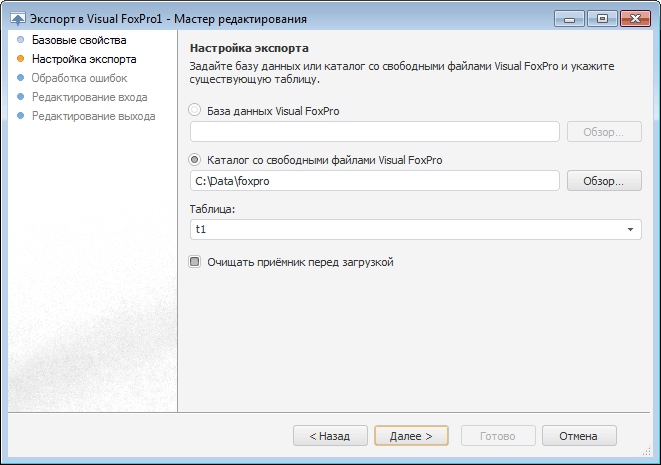Screen dimensions: 661x465
Task: Click the bullet beside 'Базовые свойства'
Action: (20, 40)
